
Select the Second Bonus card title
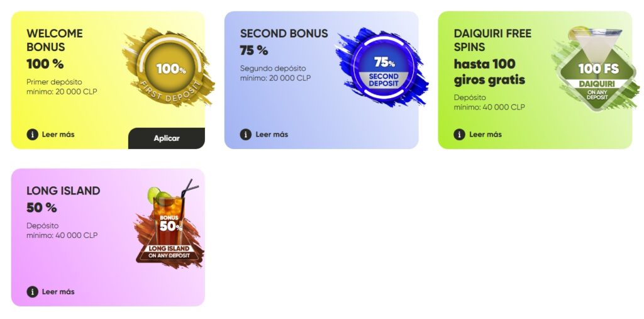pos(284,34)
